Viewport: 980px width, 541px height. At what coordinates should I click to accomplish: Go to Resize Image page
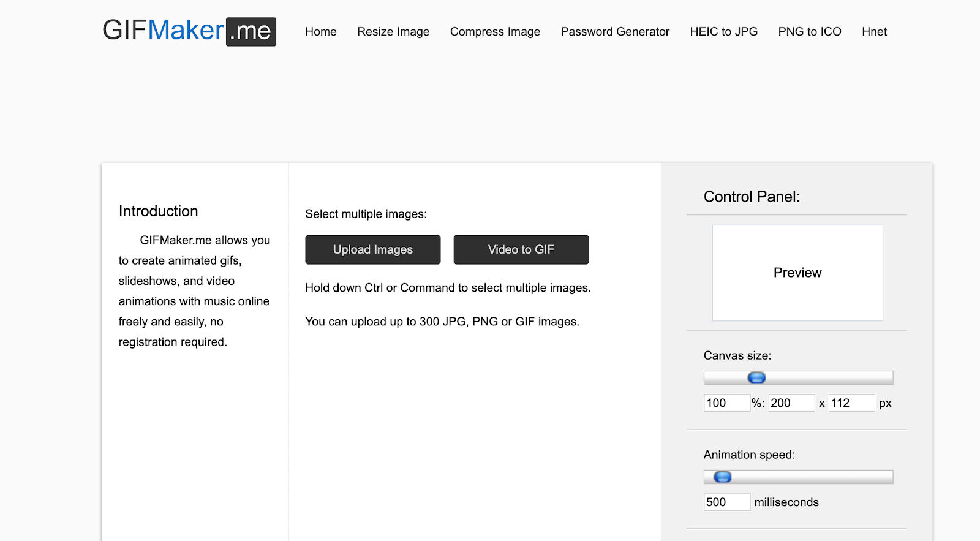tap(393, 32)
